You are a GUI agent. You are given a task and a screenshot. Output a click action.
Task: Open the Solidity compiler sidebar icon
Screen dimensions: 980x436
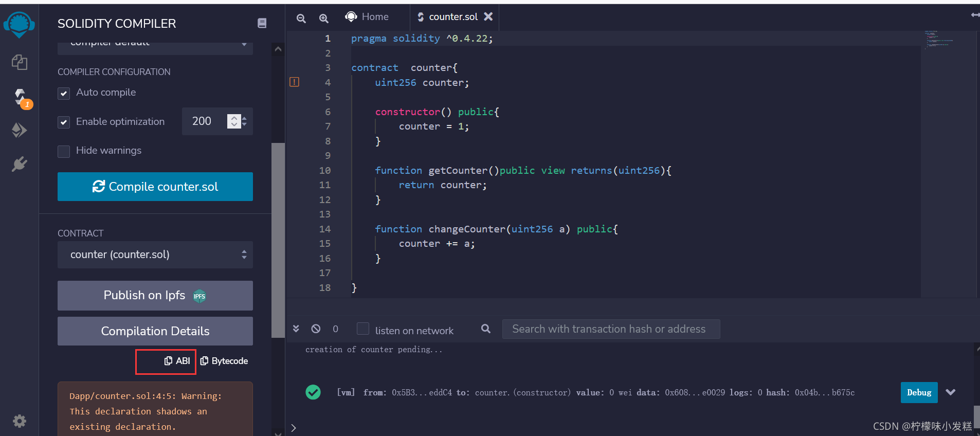coord(21,98)
